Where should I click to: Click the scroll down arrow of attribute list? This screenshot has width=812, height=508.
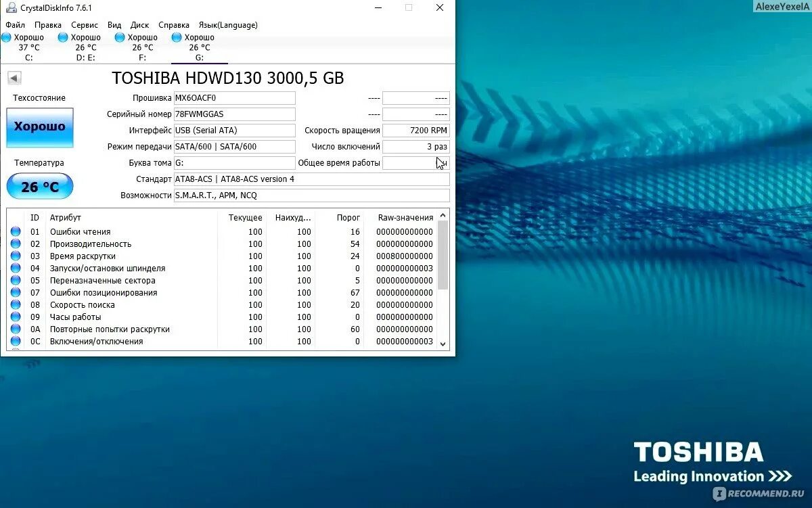tap(443, 344)
